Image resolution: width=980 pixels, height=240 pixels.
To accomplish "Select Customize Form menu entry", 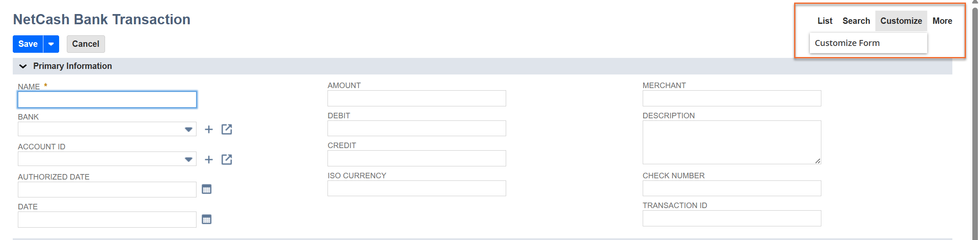I will [847, 43].
